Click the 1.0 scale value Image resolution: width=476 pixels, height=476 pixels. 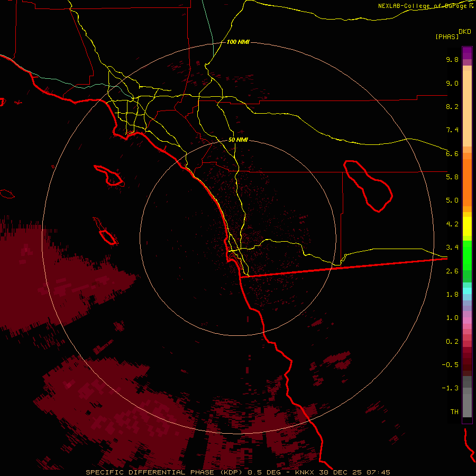452,318
